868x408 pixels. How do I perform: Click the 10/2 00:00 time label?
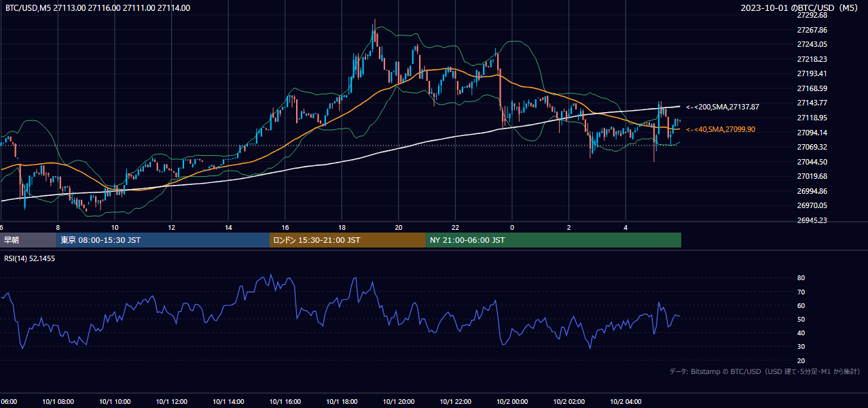coord(512,402)
